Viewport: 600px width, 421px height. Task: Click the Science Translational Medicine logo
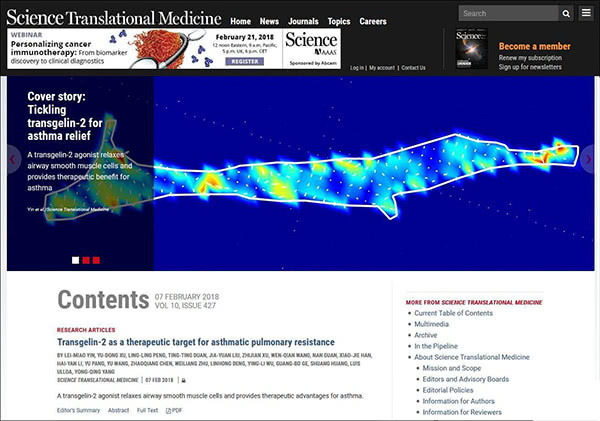[x=112, y=16]
